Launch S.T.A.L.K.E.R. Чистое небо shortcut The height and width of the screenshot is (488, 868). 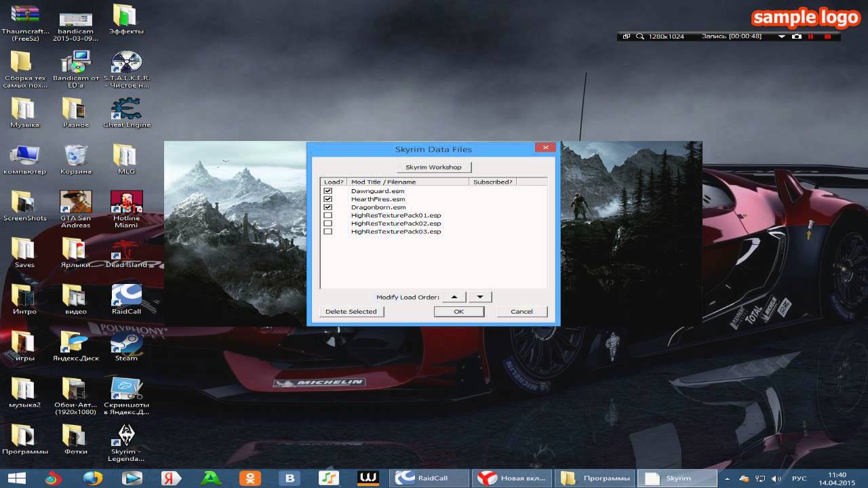point(126,69)
